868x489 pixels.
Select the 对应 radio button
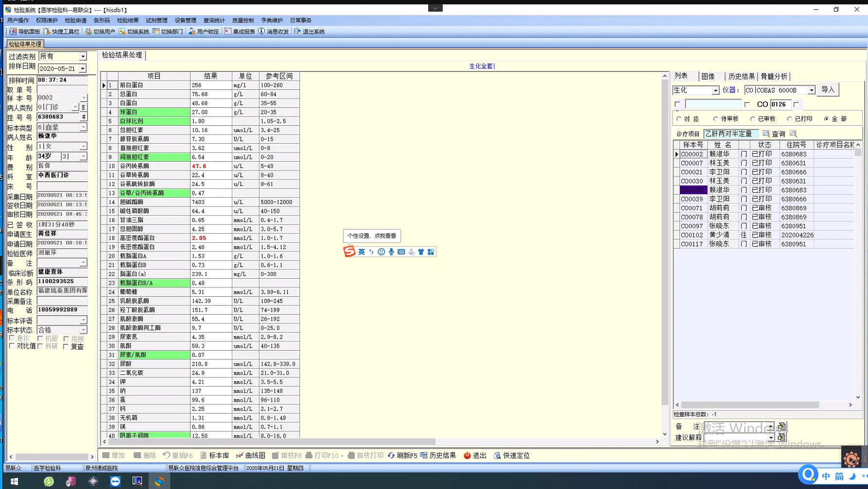679,119
